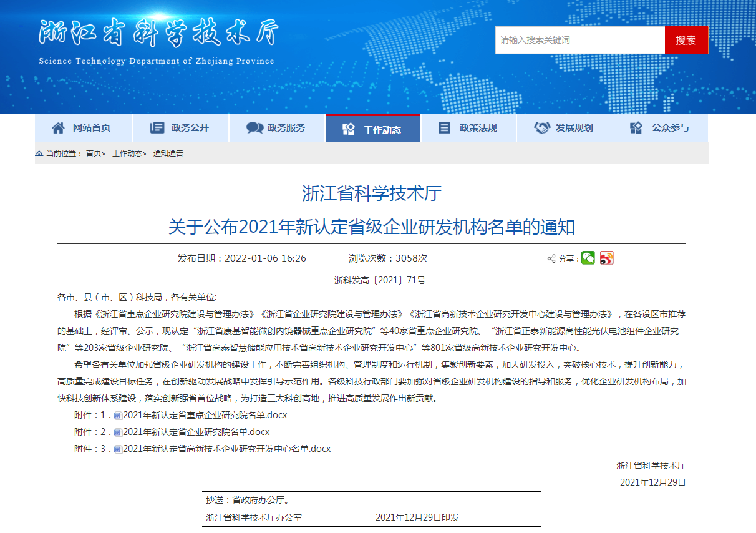This screenshot has height=533, width=756.
Task: Click the 浙江省科学技术厅办公室 footer text
Action: click(x=254, y=517)
